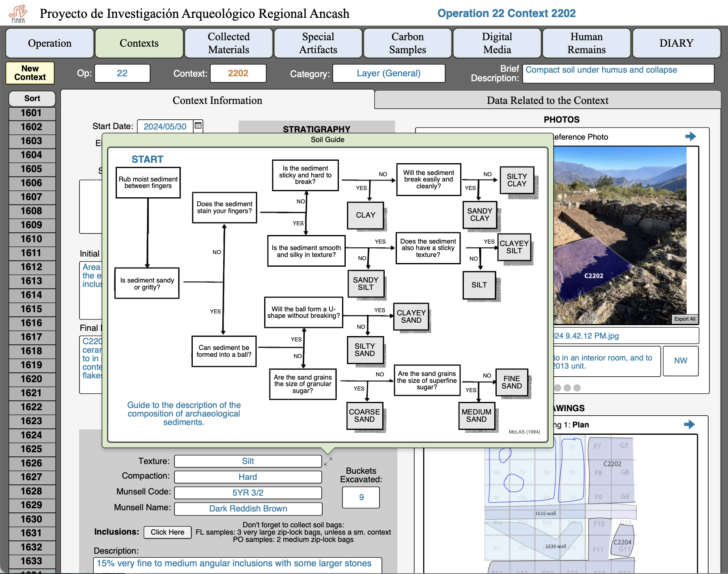Open the Compaction dropdown showing Hard
Screen dimensions: 728x574
pyautogui.click(x=248, y=477)
